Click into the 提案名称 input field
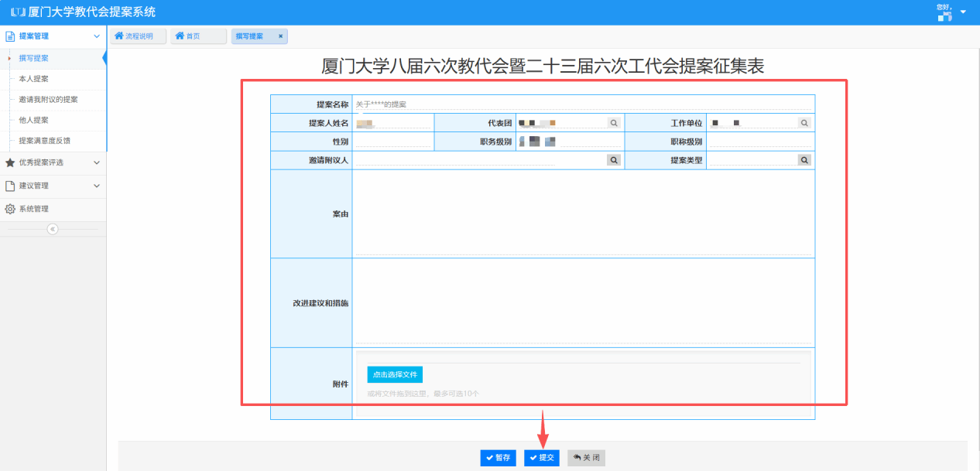 tap(581, 104)
